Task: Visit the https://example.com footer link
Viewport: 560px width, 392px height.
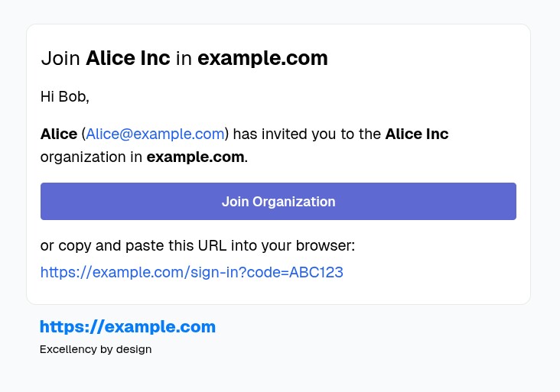Action: (x=128, y=327)
